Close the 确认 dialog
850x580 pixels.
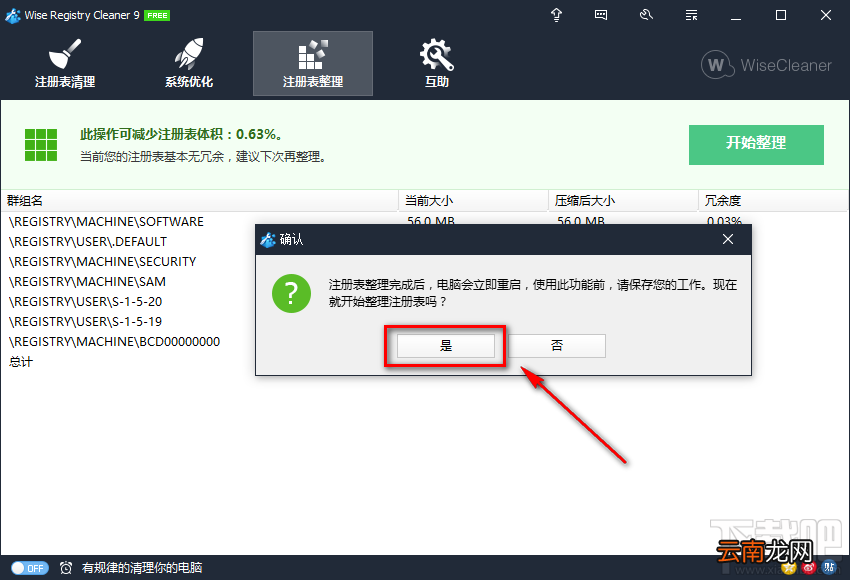click(x=728, y=239)
